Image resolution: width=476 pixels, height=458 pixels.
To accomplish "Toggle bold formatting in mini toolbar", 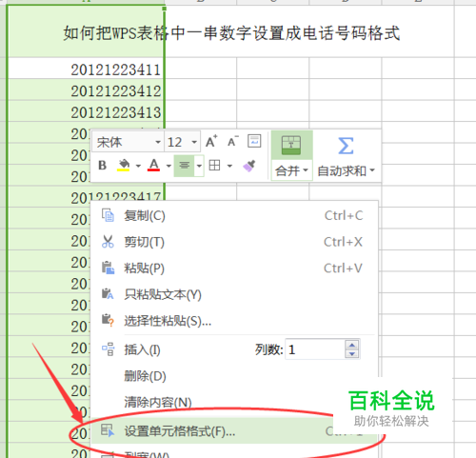I will pyautogui.click(x=102, y=166).
